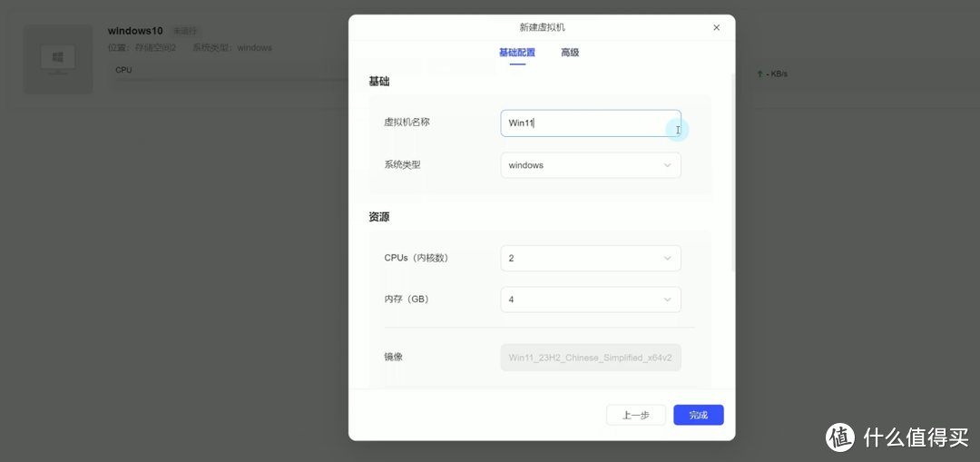
Task: Click the 系统类型：windows text in background
Action: point(232,47)
